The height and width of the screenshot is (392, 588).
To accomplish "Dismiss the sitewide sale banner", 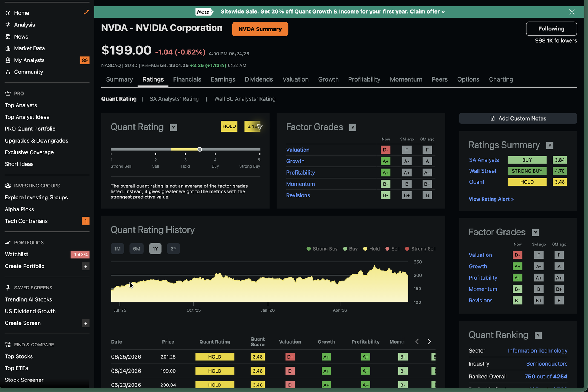I will pyautogui.click(x=572, y=12).
